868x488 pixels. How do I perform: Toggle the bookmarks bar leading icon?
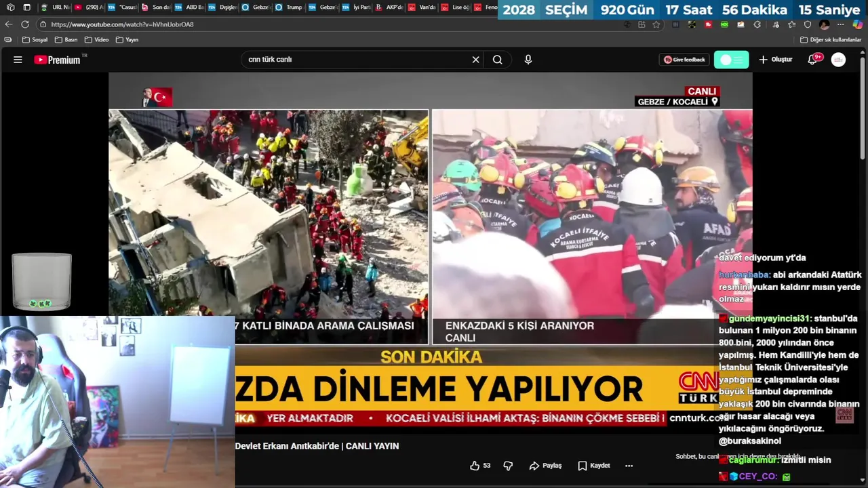coord(8,40)
